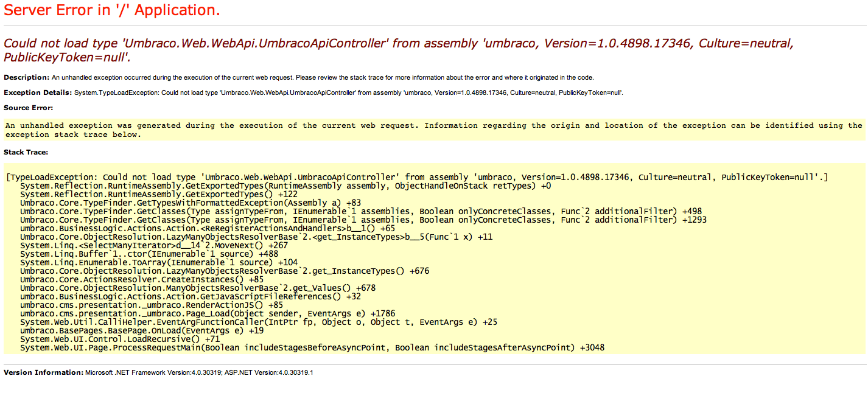
Task: Click the "RuntimeAssembly.GetExportedTypes(RuntimeAssembly assembly" +0 line
Action: point(285,186)
